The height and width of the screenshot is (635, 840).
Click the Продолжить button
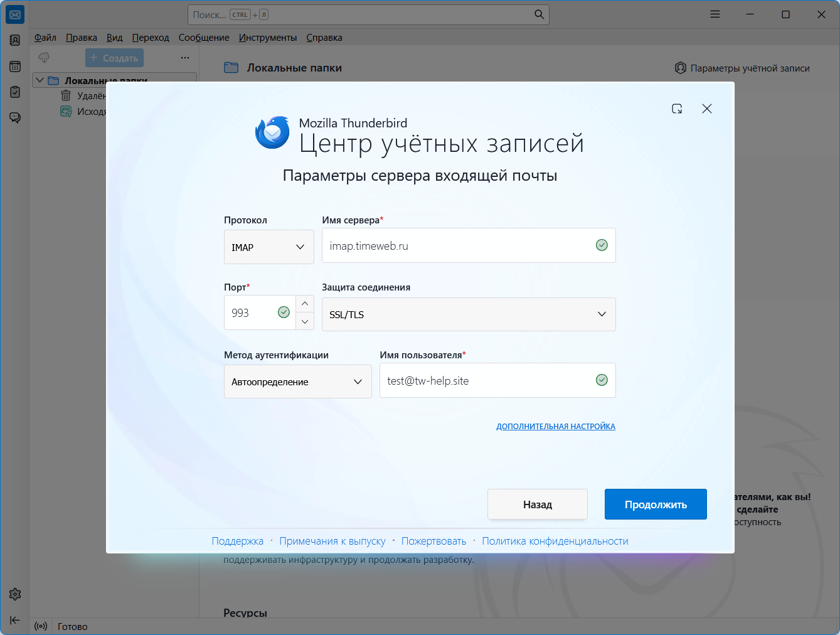coord(656,504)
